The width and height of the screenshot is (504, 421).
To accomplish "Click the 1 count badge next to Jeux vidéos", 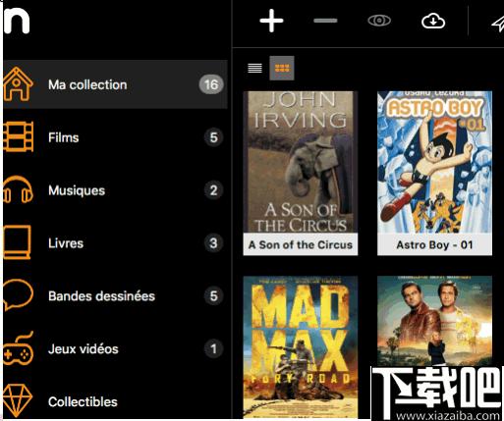I will coord(213,348).
